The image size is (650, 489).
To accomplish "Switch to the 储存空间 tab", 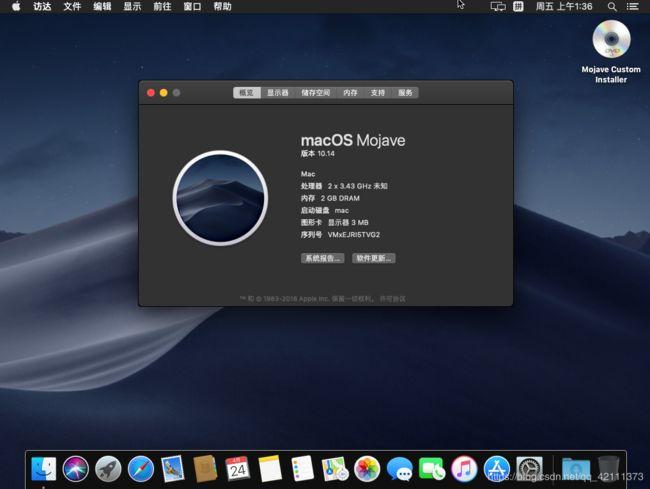I will 316,93.
